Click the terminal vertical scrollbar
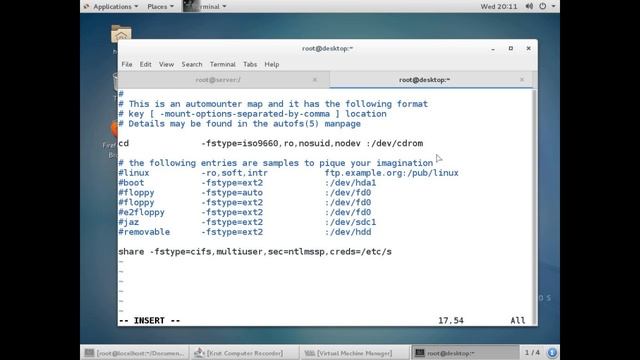The width and height of the screenshot is (640, 360). [534, 207]
